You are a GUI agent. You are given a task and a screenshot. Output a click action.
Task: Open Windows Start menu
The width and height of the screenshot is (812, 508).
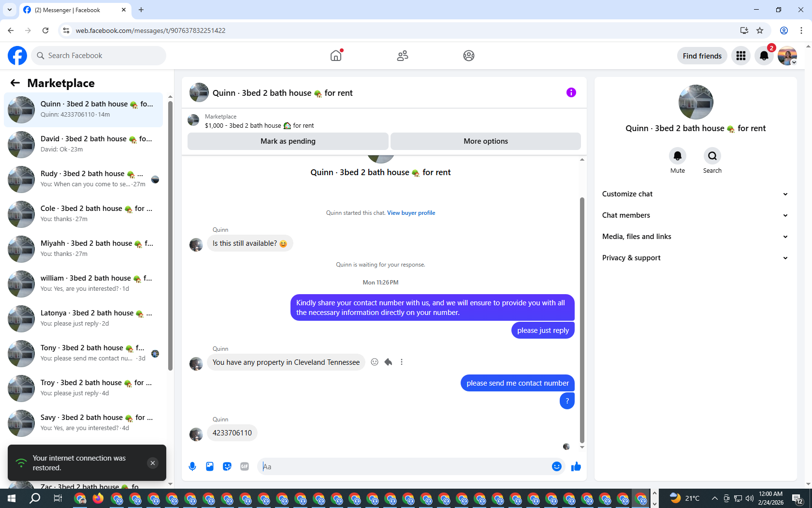[12, 498]
